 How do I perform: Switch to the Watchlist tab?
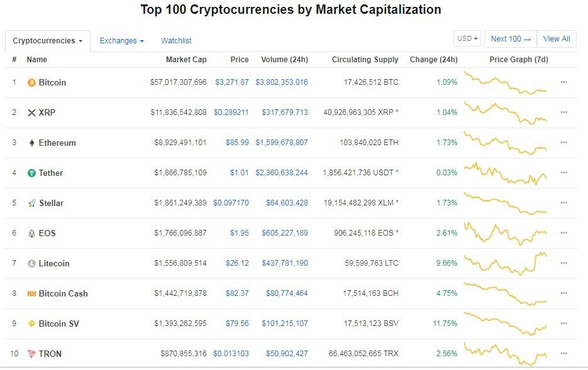176,41
